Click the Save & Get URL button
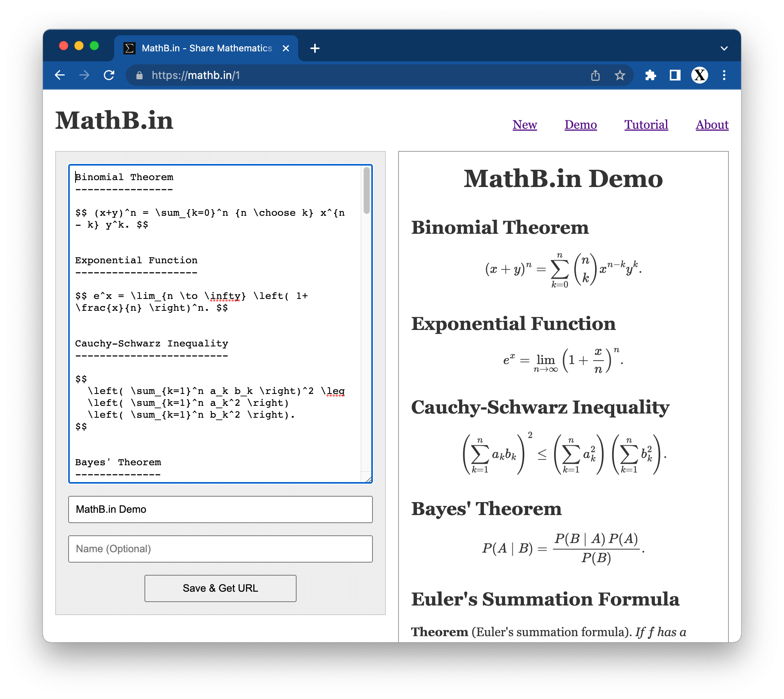 click(x=220, y=588)
